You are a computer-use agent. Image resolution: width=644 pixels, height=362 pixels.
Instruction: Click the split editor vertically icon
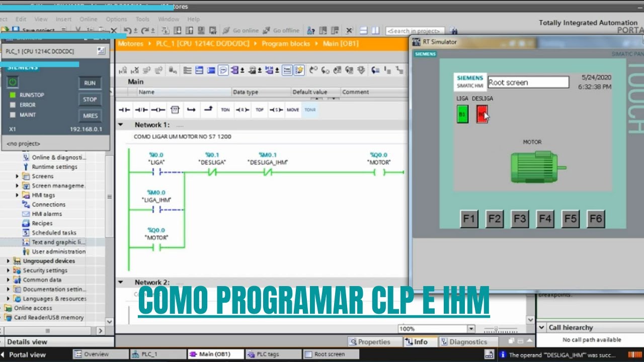[x=375, y=31]
